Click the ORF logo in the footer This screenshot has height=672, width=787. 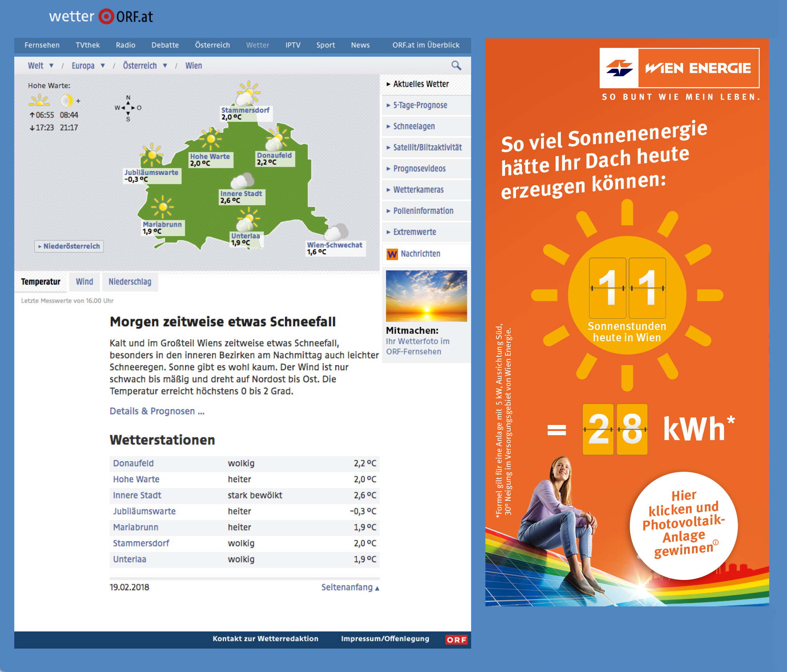coord(456,640)
